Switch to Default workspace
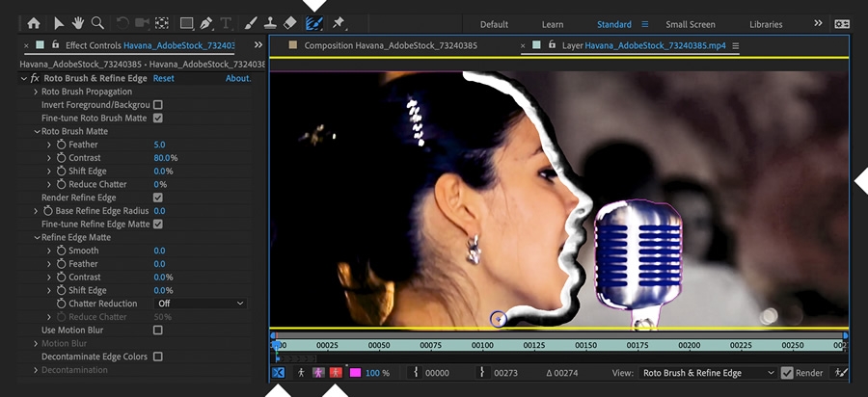The image size is (868, 397). [494, 24]
